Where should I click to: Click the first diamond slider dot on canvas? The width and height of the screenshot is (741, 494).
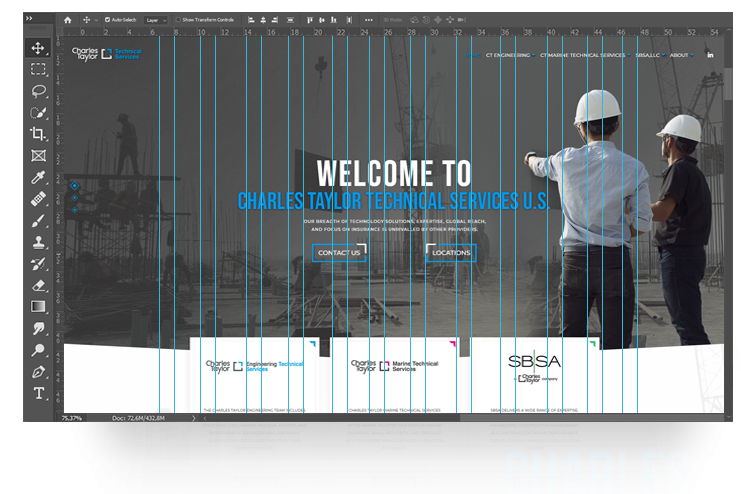tap(75, 186)
